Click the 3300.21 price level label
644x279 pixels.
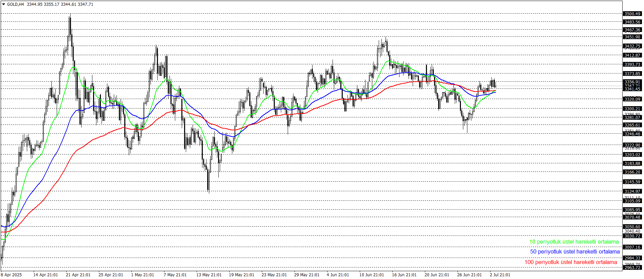(x=632, y=109)
